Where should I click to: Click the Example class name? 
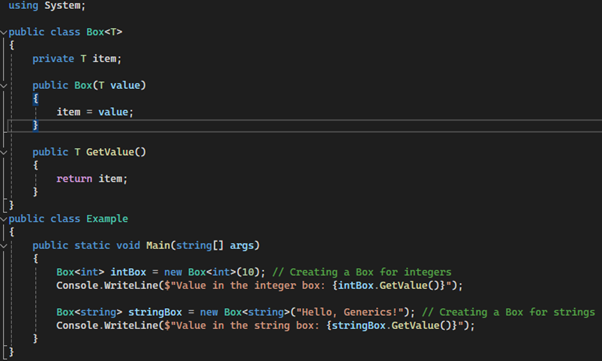(107, 219)
